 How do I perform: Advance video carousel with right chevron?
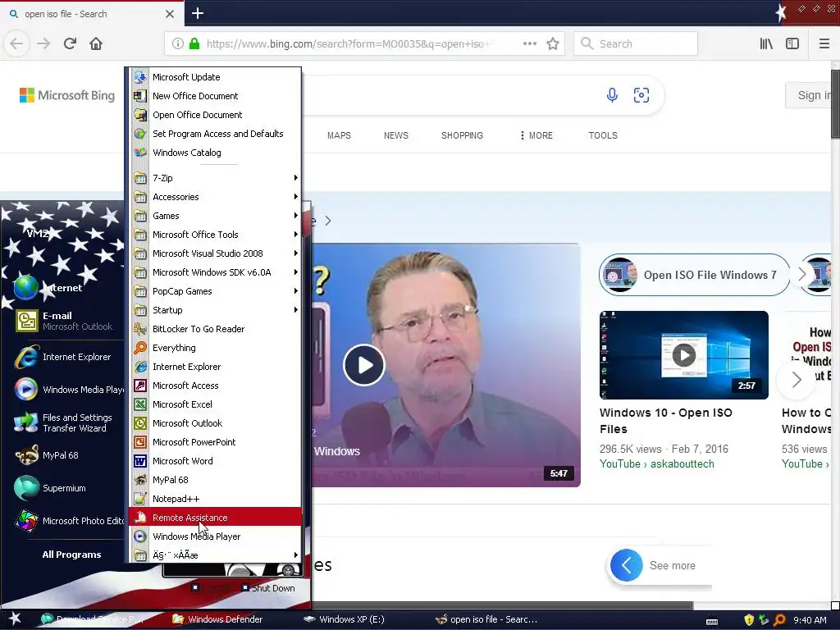pos(797,380)
